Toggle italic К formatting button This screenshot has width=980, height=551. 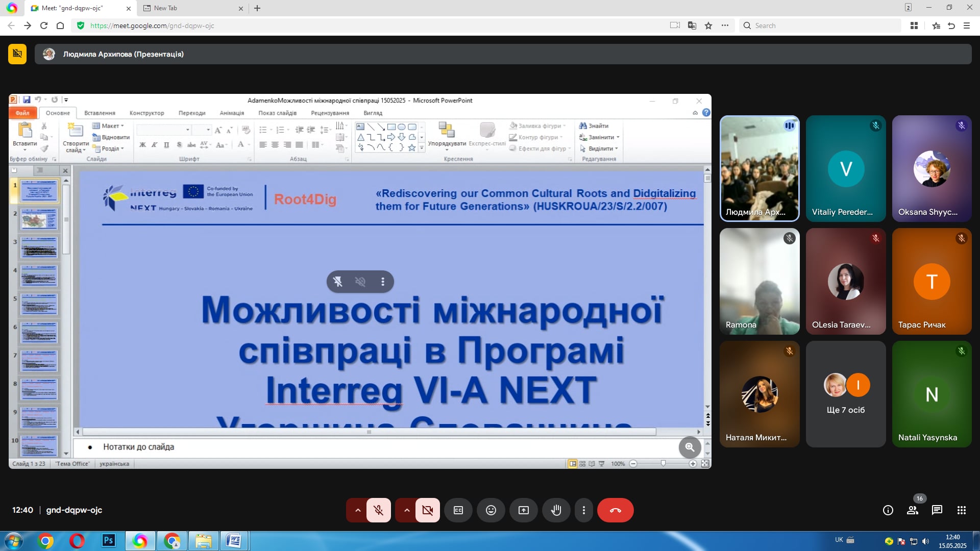(154, 145)
